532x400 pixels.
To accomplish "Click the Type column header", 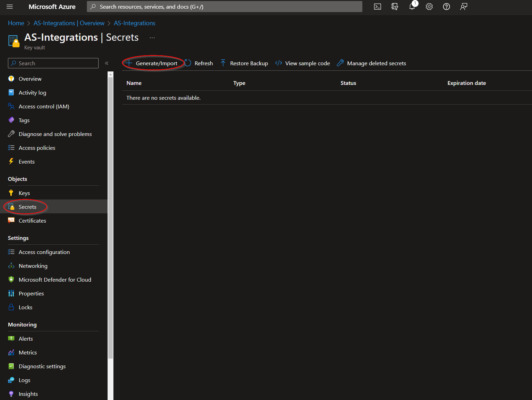I will [239, 83].
